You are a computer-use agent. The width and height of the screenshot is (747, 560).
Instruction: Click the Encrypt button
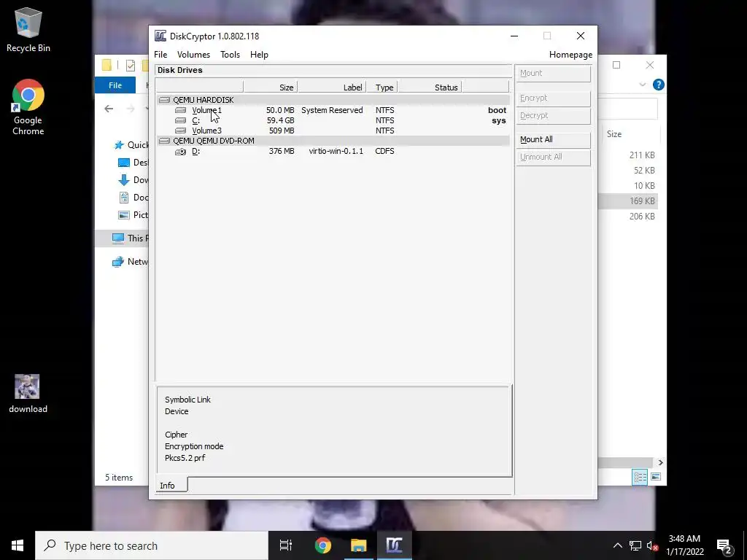tap(553, 98)
